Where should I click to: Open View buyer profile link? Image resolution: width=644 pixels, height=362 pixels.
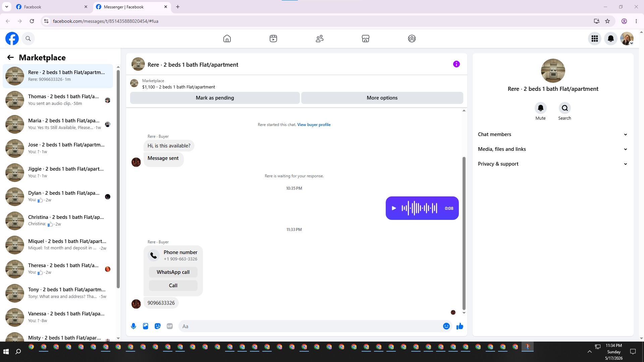314,125
